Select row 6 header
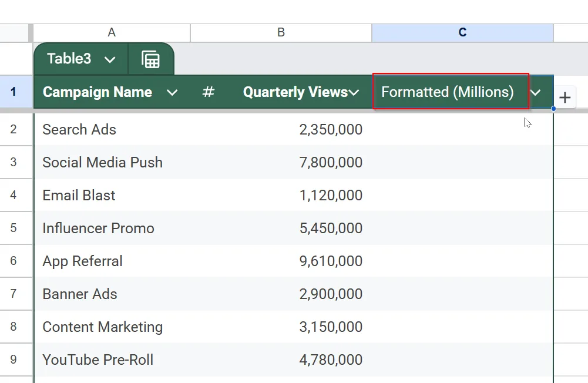Screen dimensions: 588x383 (x=14, y=261)
